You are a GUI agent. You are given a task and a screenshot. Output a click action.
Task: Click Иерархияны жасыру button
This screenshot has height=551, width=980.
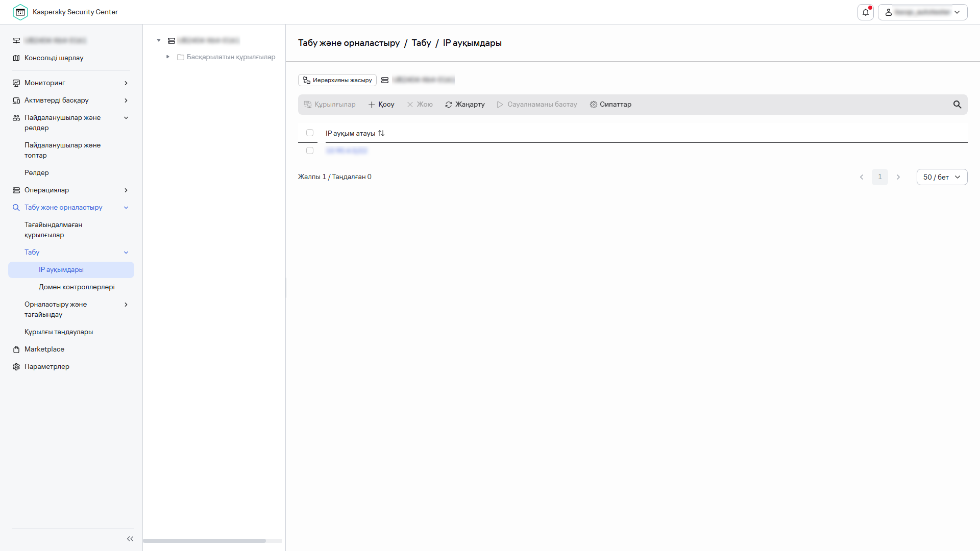pos(337,80)
